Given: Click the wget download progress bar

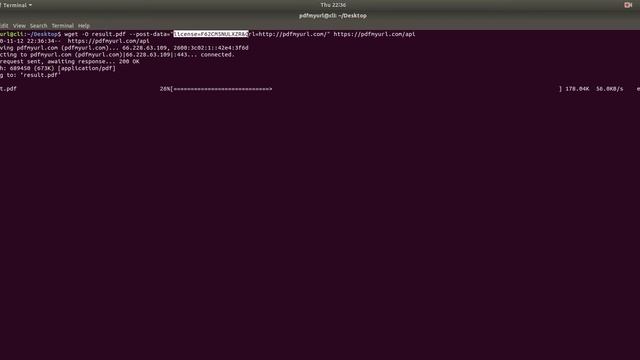Looking at the screenshot, I should pyautogui.click(x=366, y=89).
